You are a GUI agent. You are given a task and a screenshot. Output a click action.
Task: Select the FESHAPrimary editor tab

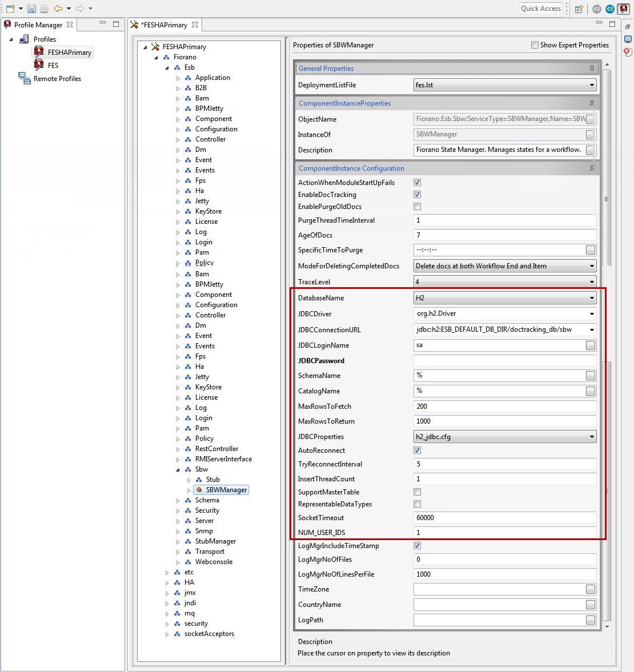(x=164, y=25)
